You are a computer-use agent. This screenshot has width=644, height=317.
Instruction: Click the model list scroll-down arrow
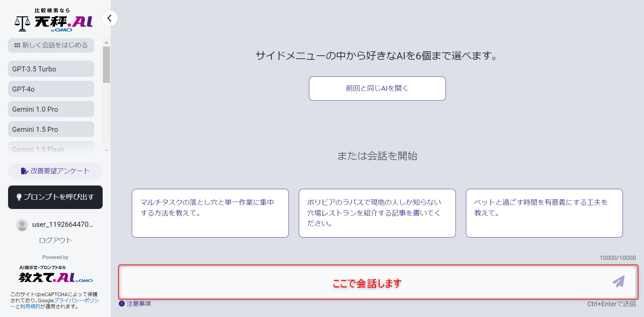pyautogui.click(x=106, y=151)
